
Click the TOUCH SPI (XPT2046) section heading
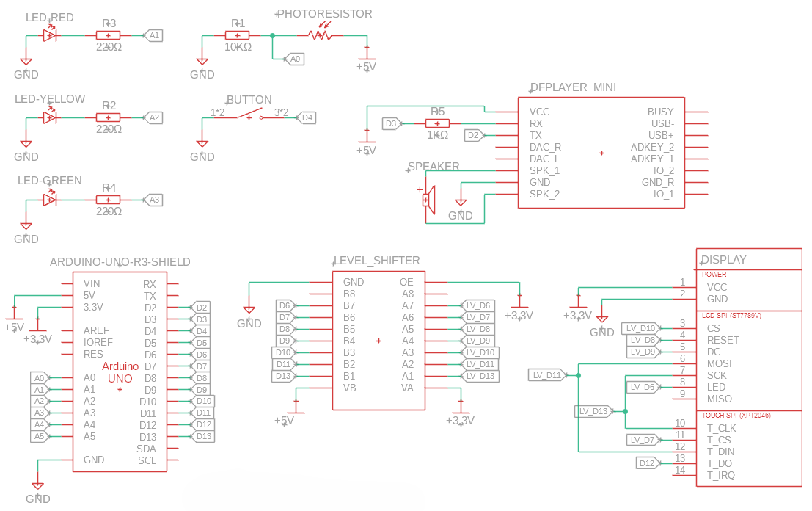point(736,415)
